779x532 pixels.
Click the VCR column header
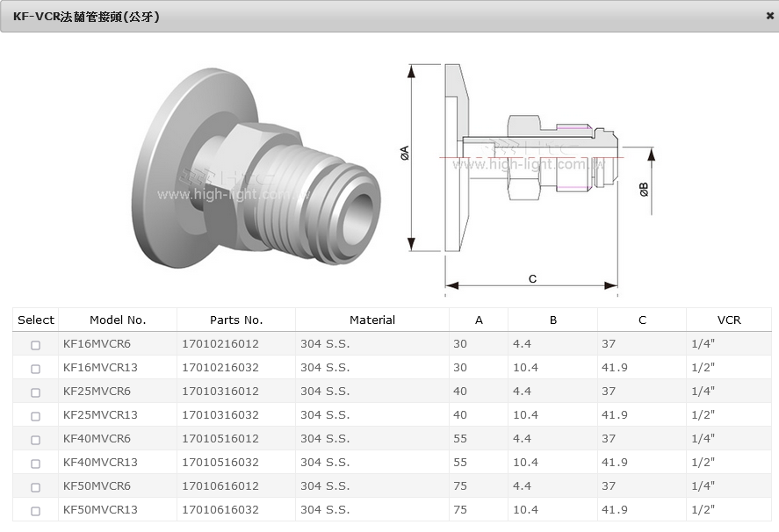tap(729, 320)
